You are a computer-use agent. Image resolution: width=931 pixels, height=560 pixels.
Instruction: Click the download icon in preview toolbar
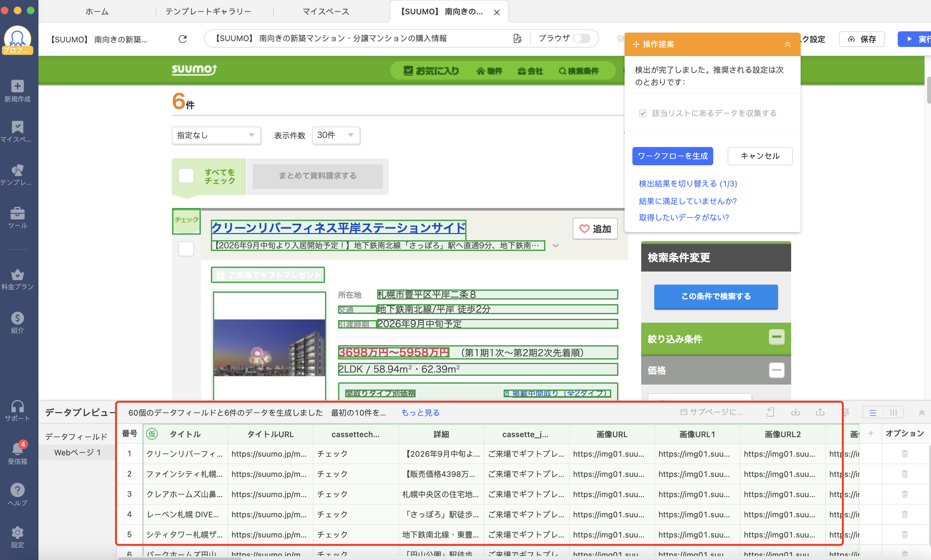point(795,412)
